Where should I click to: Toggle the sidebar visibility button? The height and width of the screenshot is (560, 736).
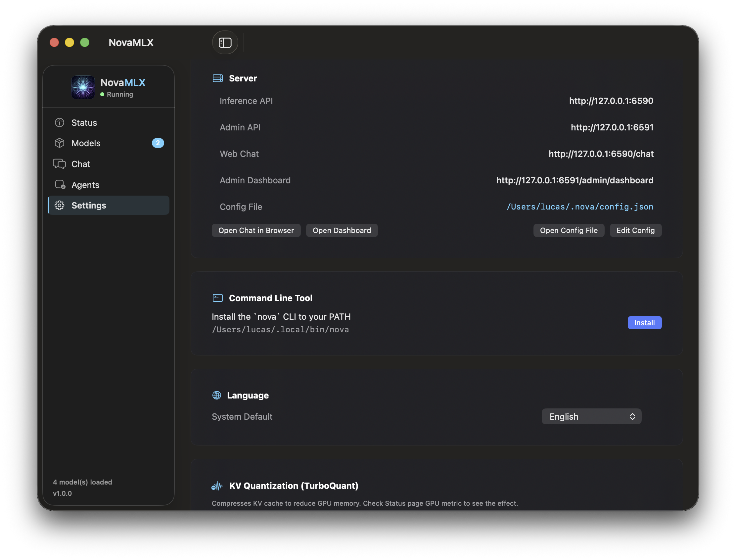(x=225, y=42)
